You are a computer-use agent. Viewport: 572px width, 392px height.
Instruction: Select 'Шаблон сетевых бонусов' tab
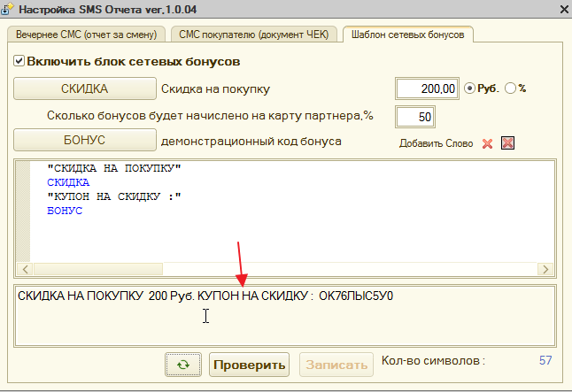pos(408,35)
